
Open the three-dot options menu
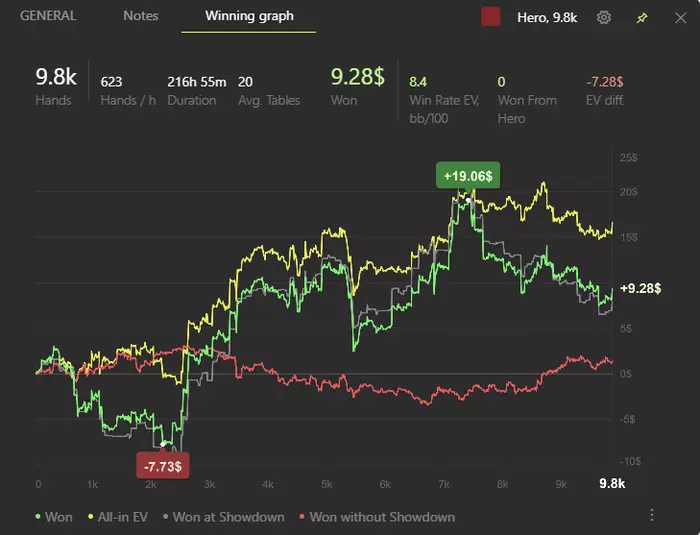click(x=652, y=515)
